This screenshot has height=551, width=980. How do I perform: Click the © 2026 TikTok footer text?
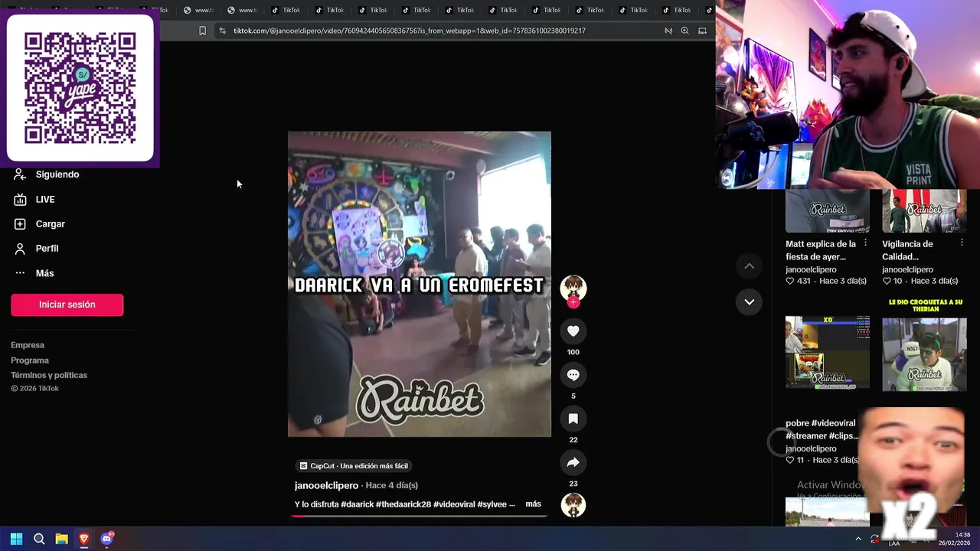tap(34, 389)
